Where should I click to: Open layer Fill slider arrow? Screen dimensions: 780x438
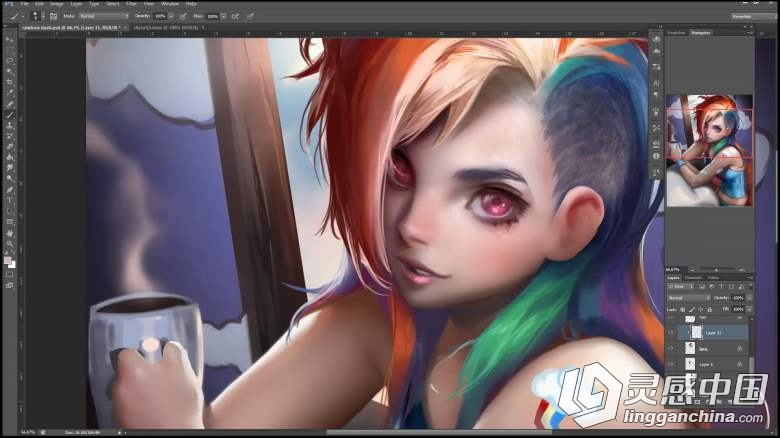[750, 310]
